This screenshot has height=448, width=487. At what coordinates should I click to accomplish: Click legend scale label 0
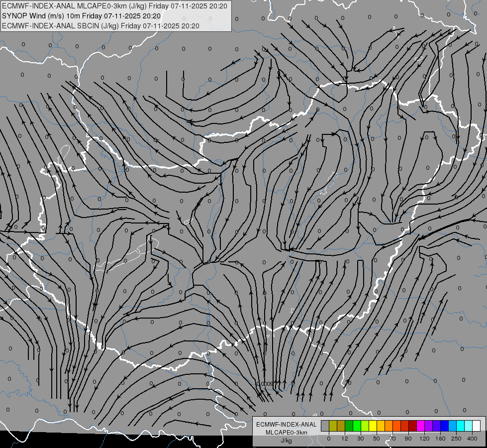[x=329, y=439]
